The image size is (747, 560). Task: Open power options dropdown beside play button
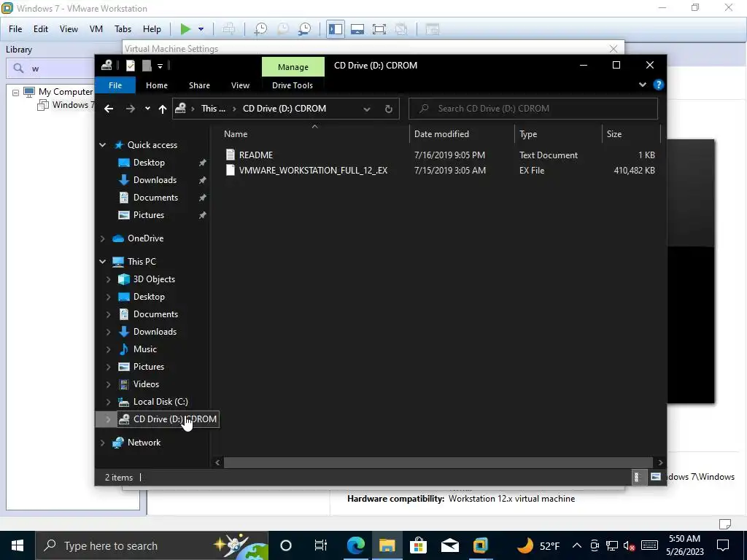pyautogui.click(x=201, y=29)
